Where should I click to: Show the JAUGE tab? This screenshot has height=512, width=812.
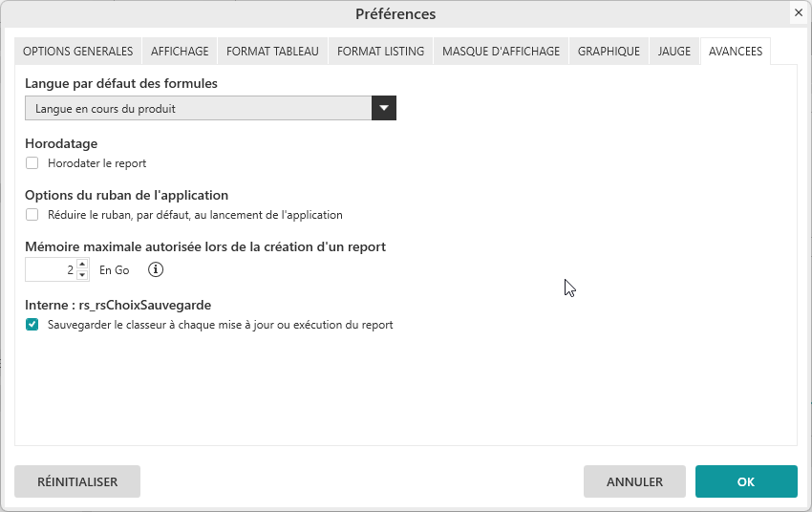click(x=674, y=52)
